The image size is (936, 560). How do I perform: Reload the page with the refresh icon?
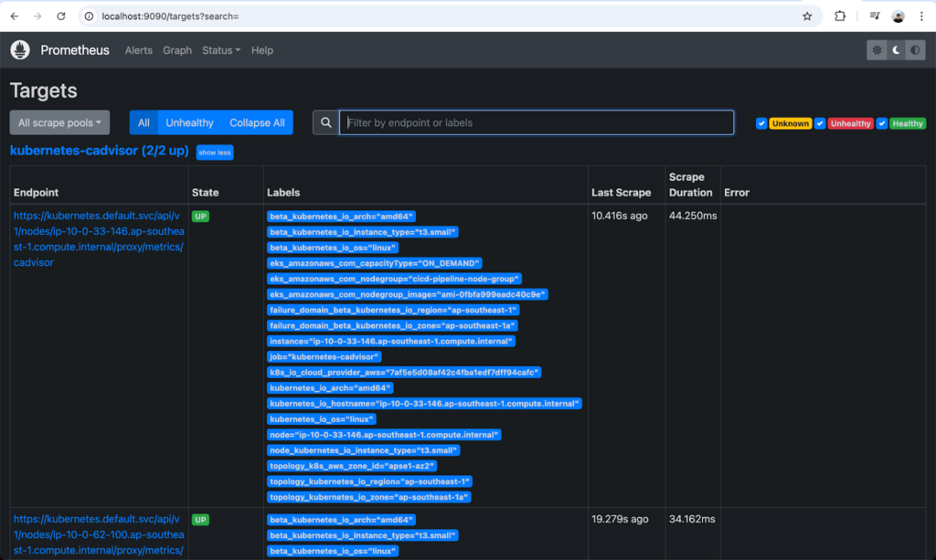[61, 16]
